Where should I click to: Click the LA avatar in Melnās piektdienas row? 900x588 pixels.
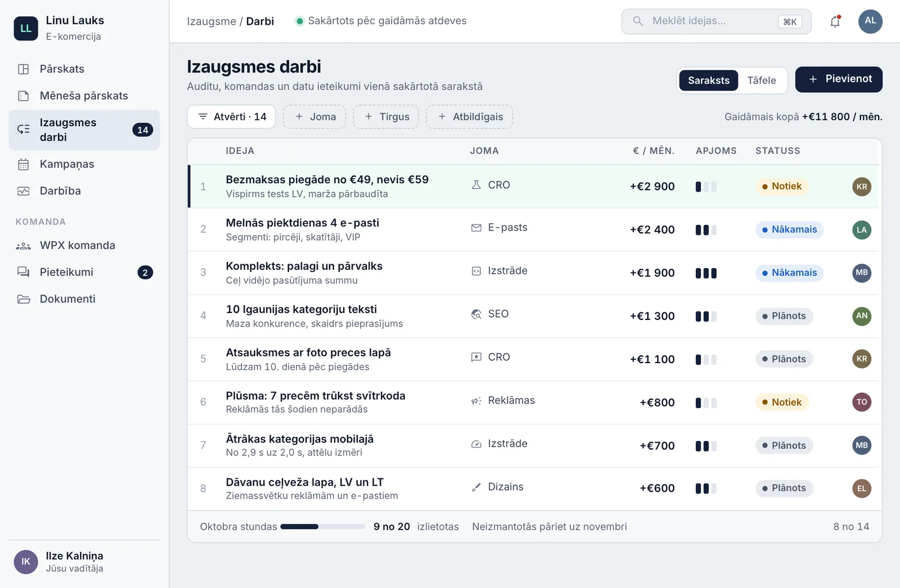pos(862,230)
